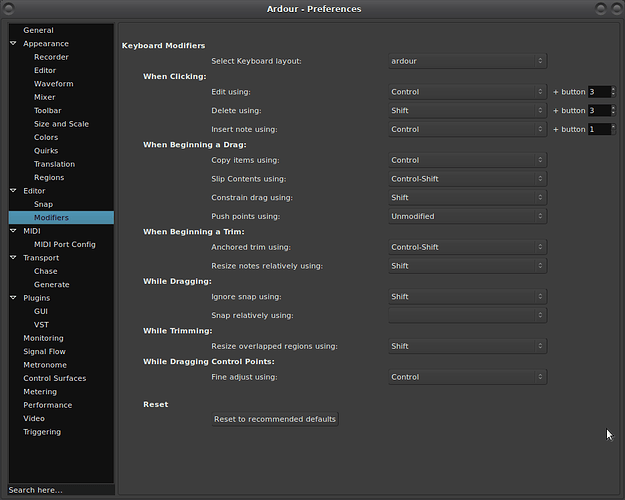The width and height of the screenshot is (625, 500).
Task: Select Mixer in the Appearance section
Action: pyautogui.click(x=46, y=97)
